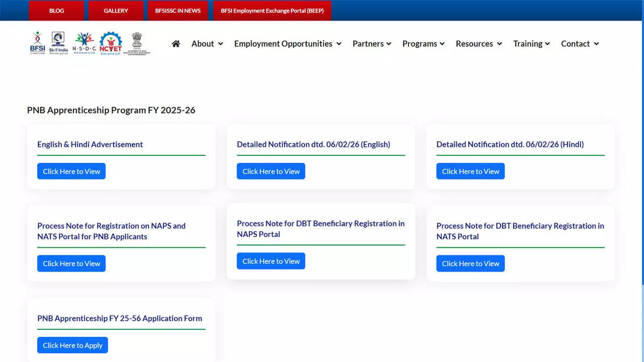View the English & Hindi Advertisement
Screen dimensions: 644x362
click(71, 171)
